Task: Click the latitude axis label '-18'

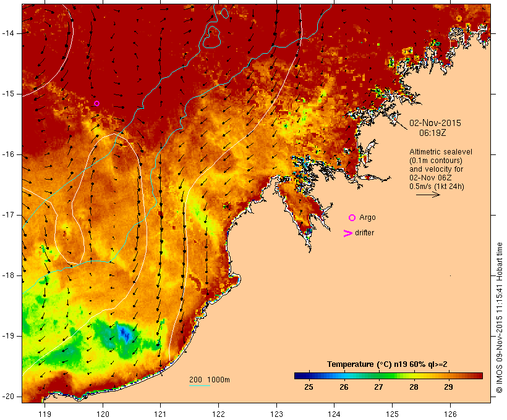Action: (x=7, y=275)
